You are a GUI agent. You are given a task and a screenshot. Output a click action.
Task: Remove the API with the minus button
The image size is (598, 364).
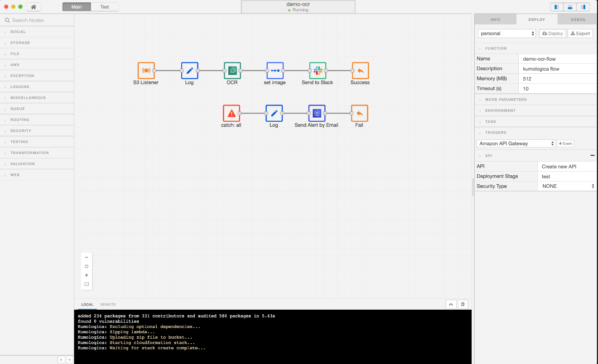[x=593, y=156]
